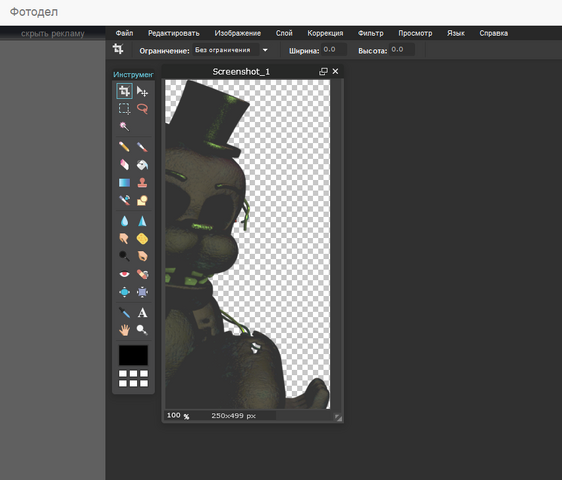Image resolution: width=562 pixels, height=480 pixels.
Task: Open the Слой menu
Action: tap(284, 33)
